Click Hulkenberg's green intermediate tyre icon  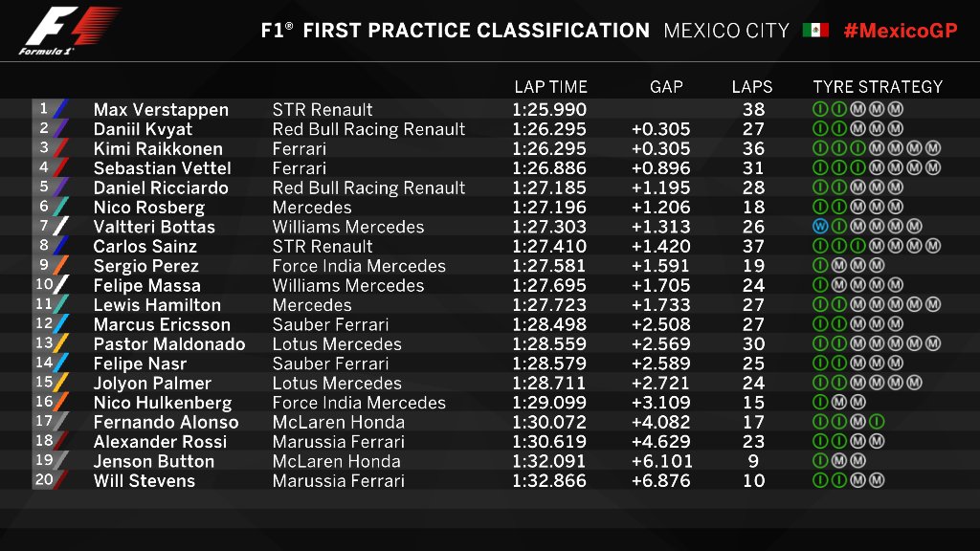coord(819,403)
